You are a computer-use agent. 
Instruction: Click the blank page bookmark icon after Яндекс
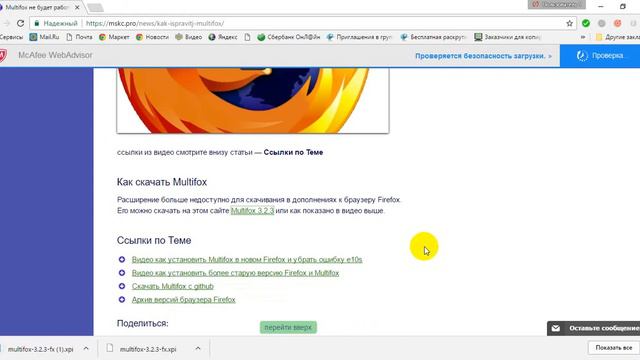(247, 37)
